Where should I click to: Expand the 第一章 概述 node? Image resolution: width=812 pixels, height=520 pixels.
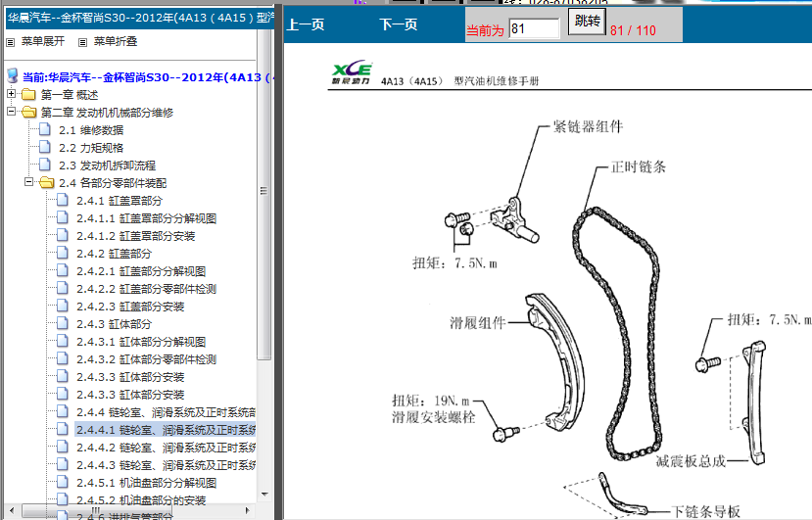pos(12,94)
